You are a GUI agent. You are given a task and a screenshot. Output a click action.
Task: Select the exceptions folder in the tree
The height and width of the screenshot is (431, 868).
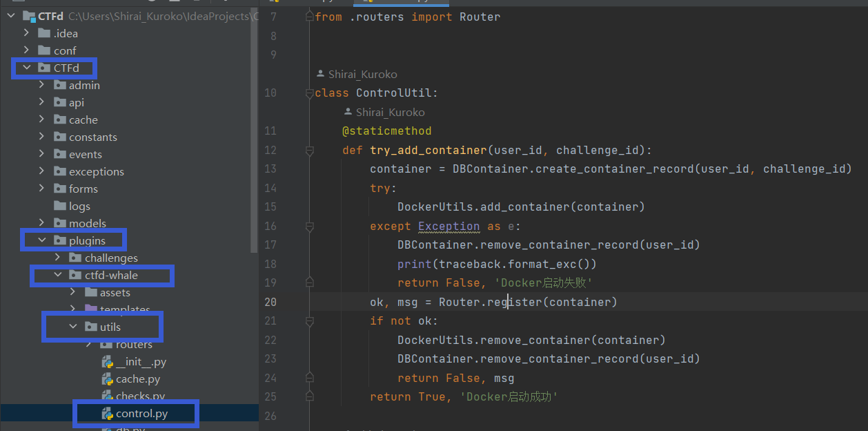[96, 171]
